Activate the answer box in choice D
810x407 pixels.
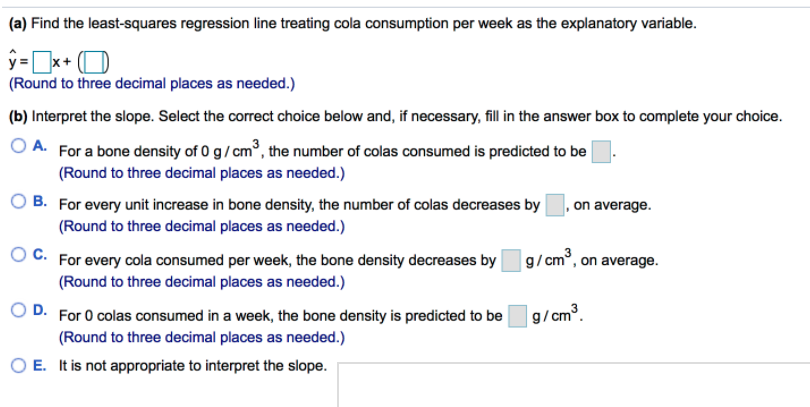[517, 316]
